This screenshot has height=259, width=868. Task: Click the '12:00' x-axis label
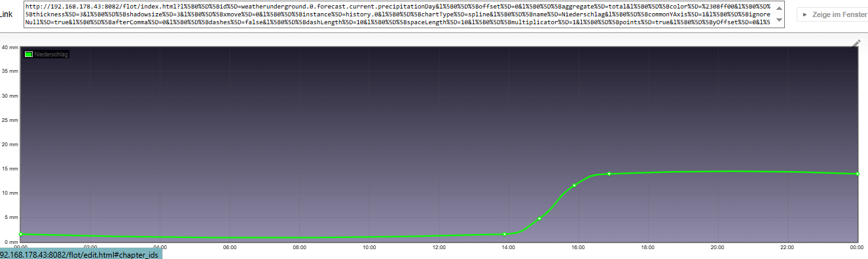(439, 248)
